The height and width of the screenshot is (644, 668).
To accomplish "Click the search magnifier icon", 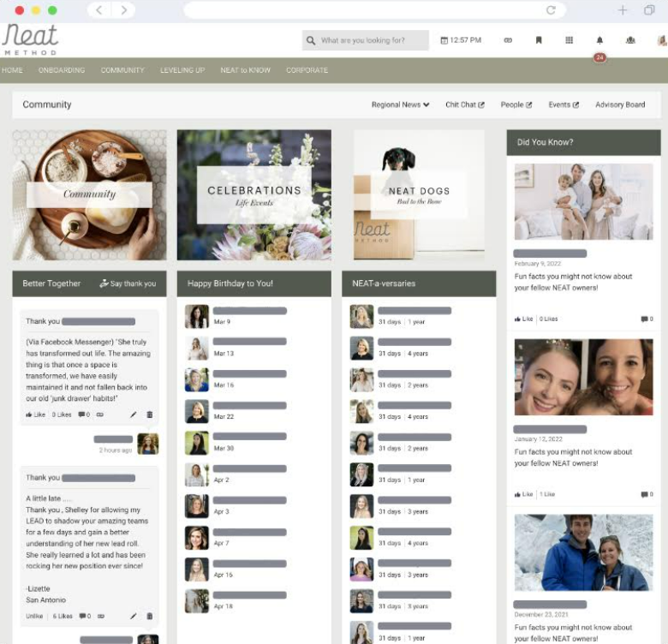I will 311,40.
